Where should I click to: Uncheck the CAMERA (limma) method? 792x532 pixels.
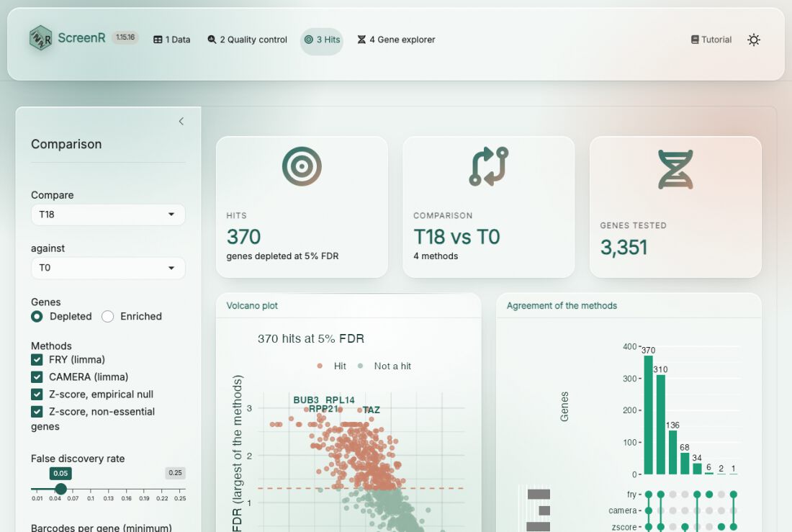[37, 377]
